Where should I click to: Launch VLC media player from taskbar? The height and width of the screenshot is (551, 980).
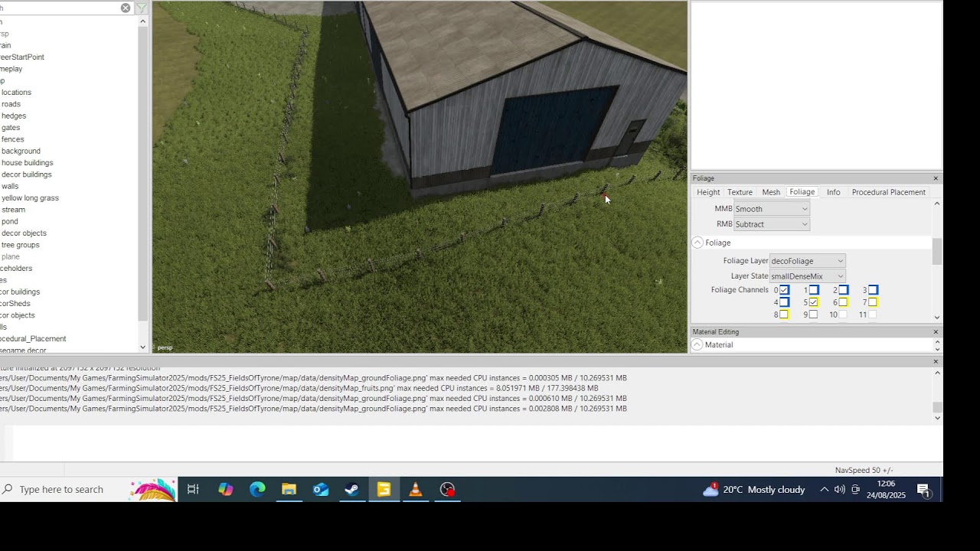[416, 489]
